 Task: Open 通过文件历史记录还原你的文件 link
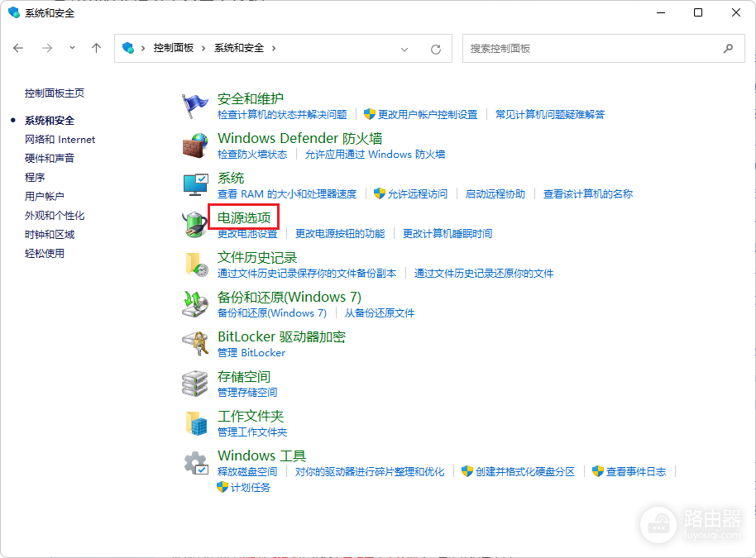click(x=484, y=274)
